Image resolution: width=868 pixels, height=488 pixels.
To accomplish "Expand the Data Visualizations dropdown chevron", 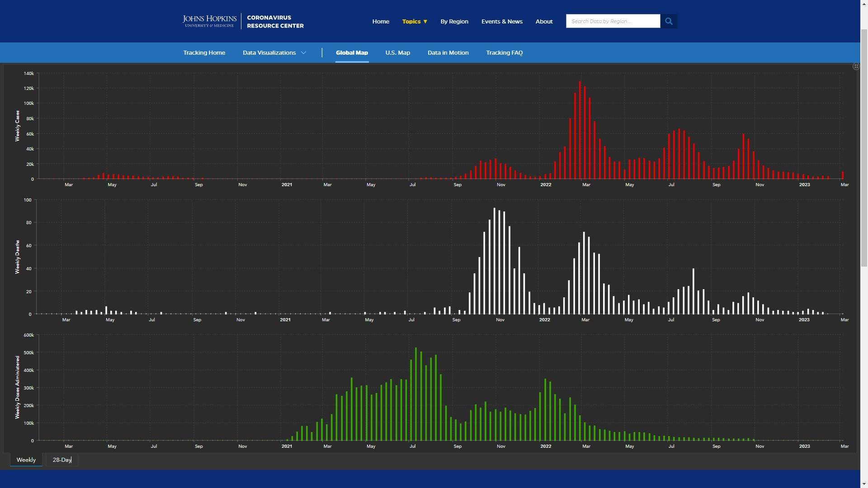I will coord(304,53).
